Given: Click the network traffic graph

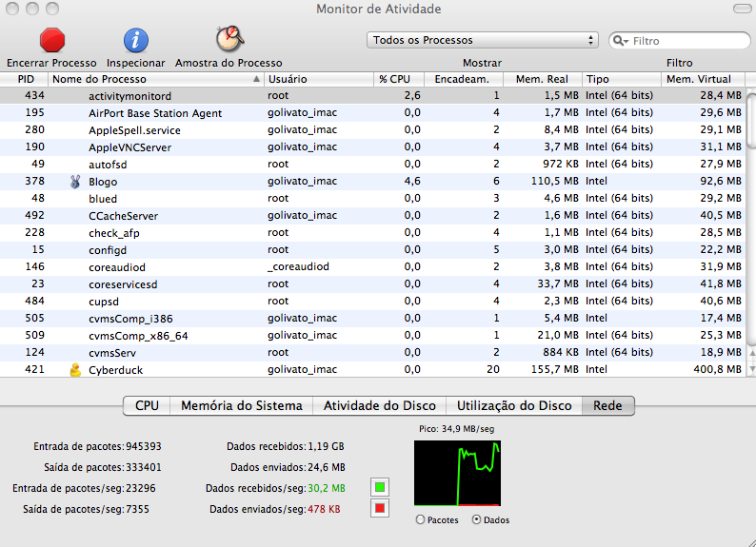Looking at the screenshot, I should [457, 474].
